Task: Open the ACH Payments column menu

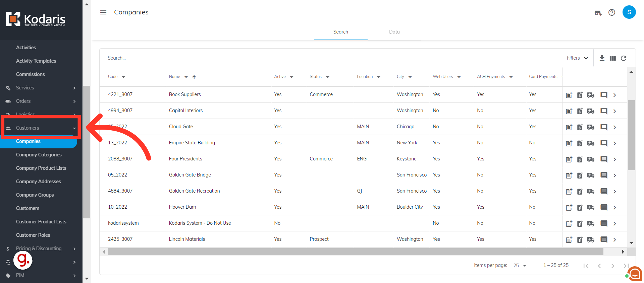Action: 511,77
